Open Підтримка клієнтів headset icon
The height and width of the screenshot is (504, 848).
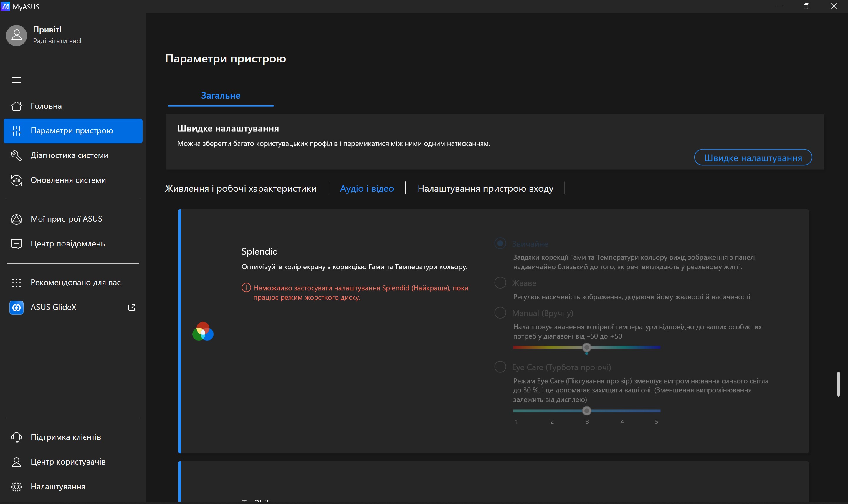click(x=16, y=437)
